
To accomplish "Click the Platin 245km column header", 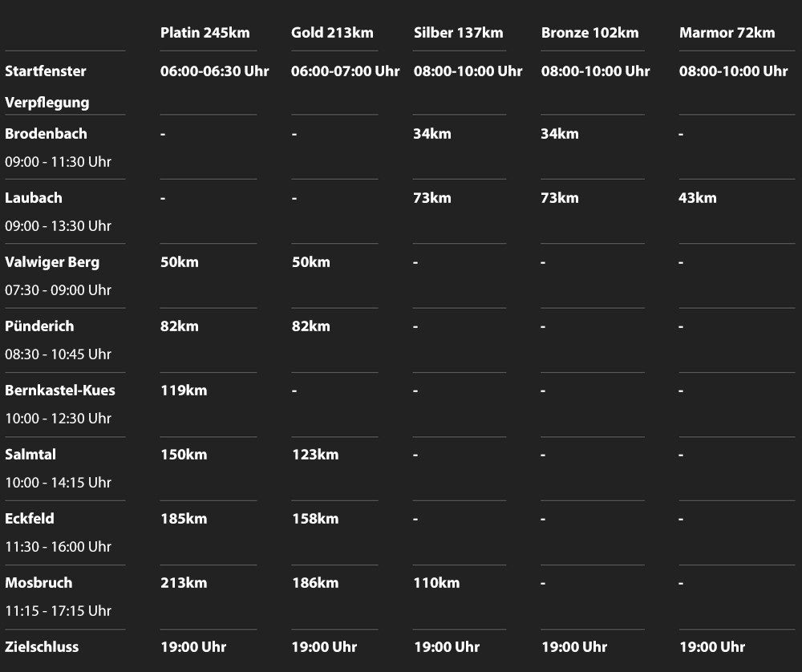I will (205, 33).
